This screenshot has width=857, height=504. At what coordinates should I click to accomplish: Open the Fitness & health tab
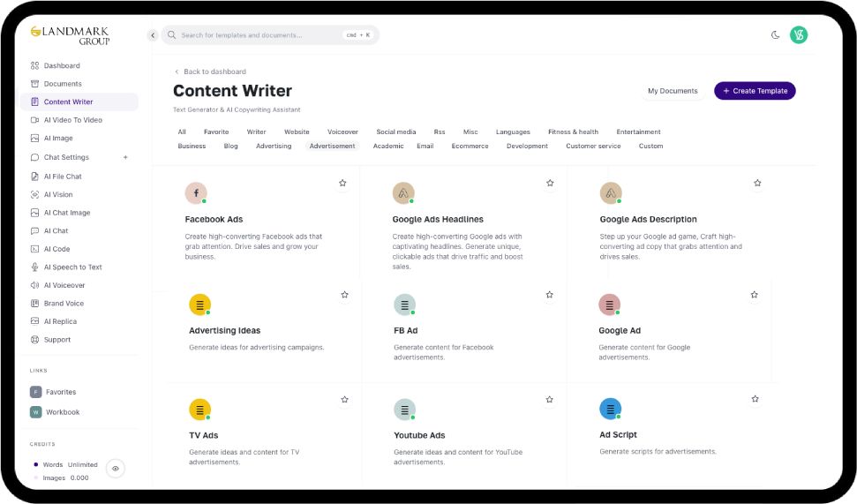click(x=574, y=132)
